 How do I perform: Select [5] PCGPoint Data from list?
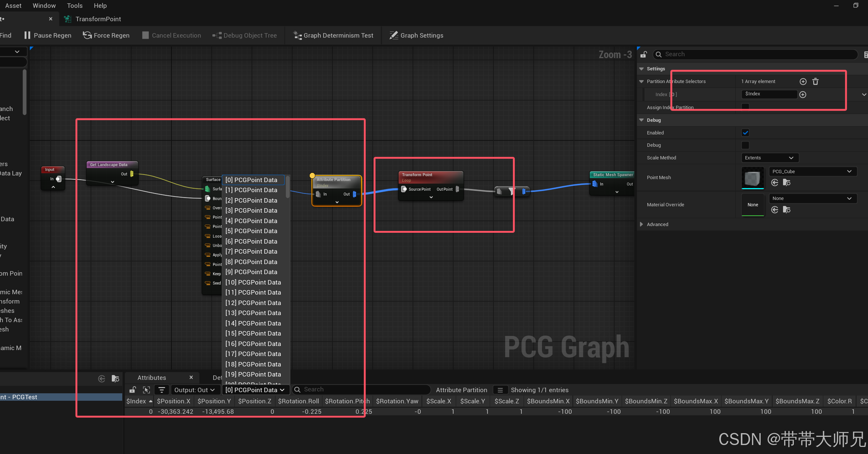point(251,231)
